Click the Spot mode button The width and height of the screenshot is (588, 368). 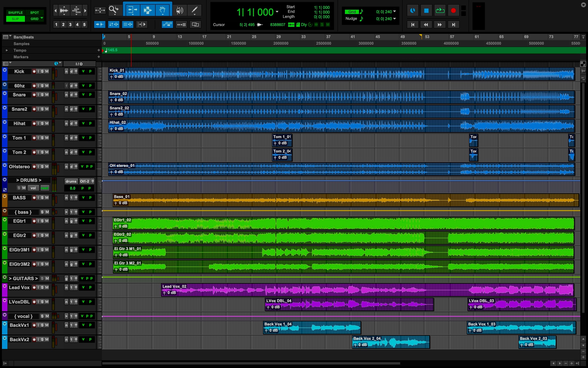pyautogui.click(x=34, y=12)
